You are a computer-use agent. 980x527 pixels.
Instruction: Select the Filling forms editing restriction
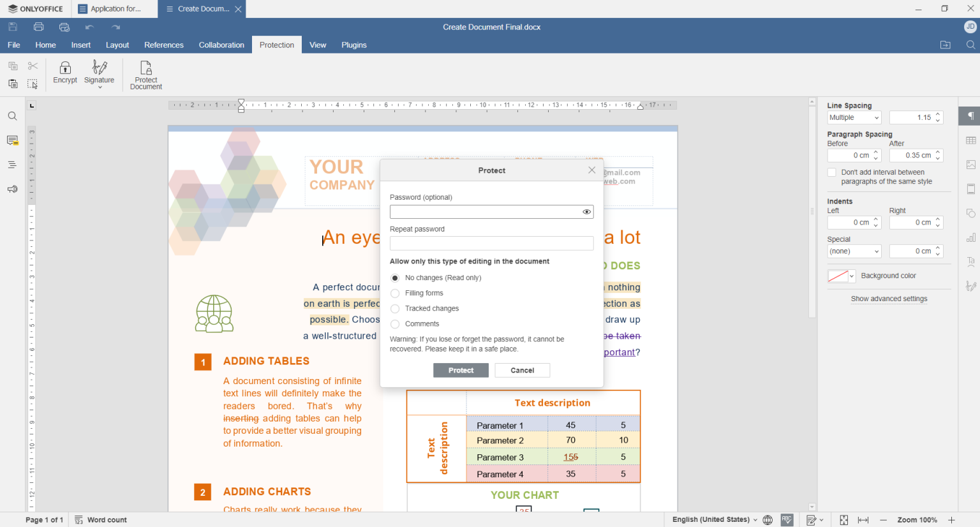click(394, 293)
